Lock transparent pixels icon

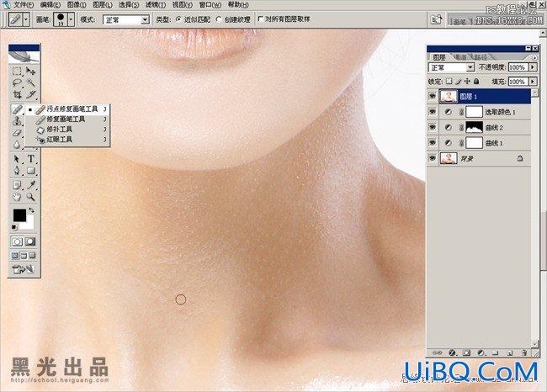coord(449,82)
